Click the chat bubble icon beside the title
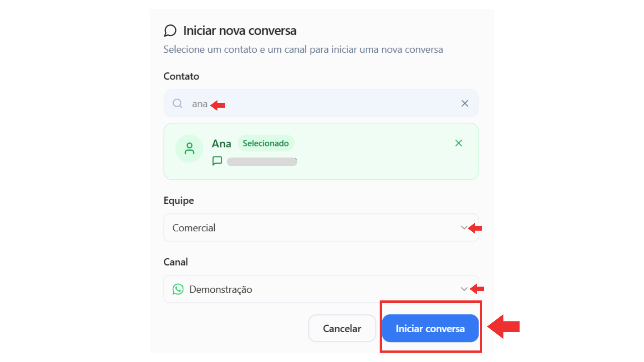This screenshot has width=644, height=362. [x=170, y=30]
